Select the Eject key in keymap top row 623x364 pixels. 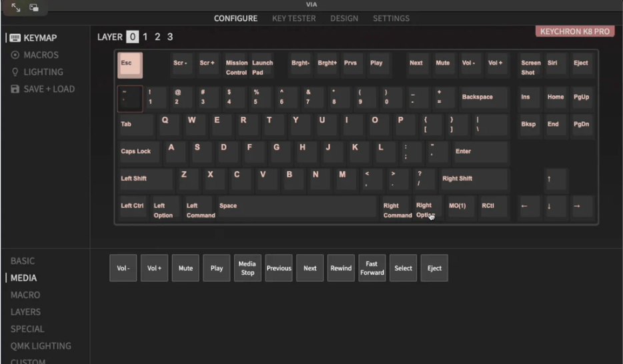(x=581, y=65)
